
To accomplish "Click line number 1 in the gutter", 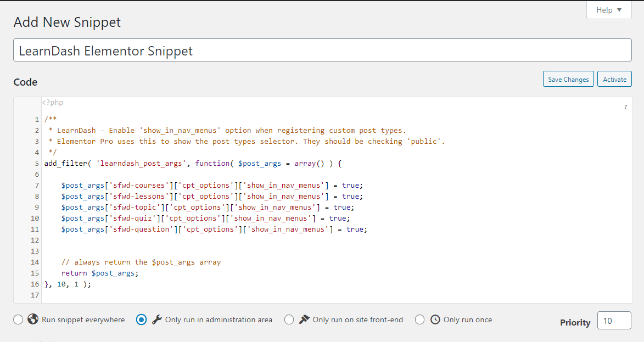I will (37, 120).
